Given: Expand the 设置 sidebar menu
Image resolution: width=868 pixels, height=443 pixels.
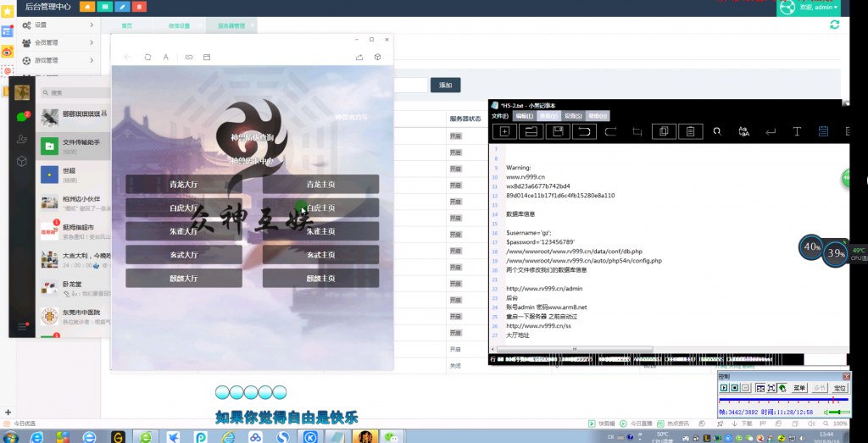Looking at the screenshot, I should 58,25.
